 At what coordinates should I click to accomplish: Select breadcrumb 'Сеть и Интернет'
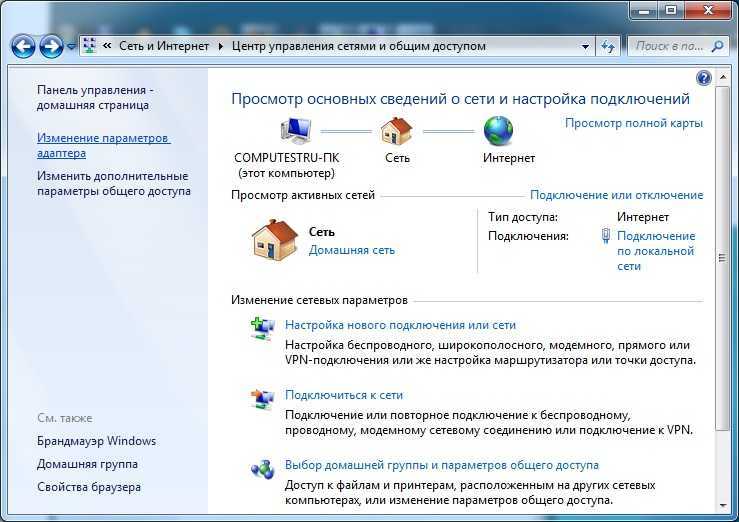164,46
